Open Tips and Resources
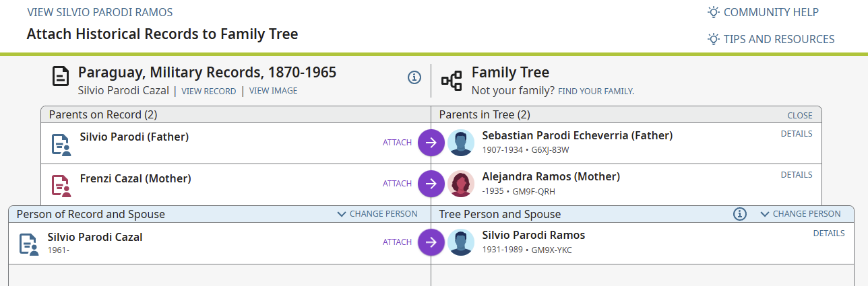The image size is (868, 286). [x=771, y=39]
